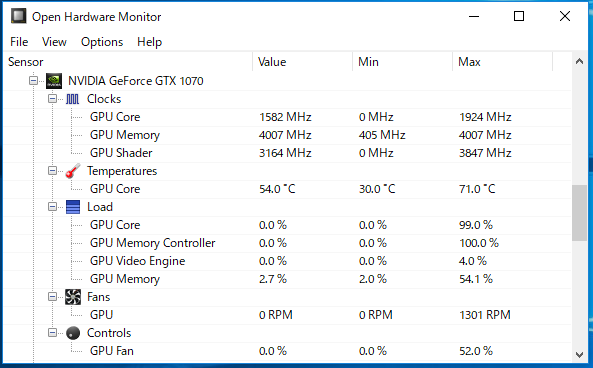Collapse the Clocks group
Image resolution: width=593 pixels, height=368 pixels.
pos(52,99)
